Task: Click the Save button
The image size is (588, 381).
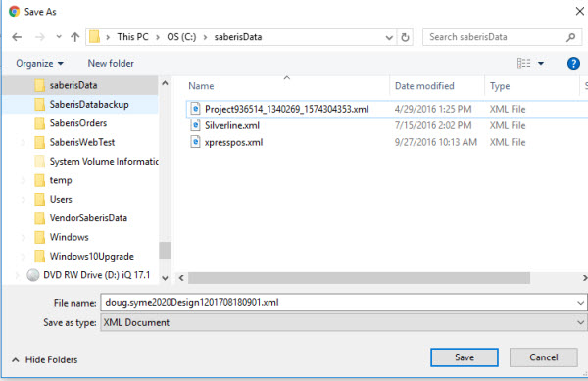Action: (465, 357)
